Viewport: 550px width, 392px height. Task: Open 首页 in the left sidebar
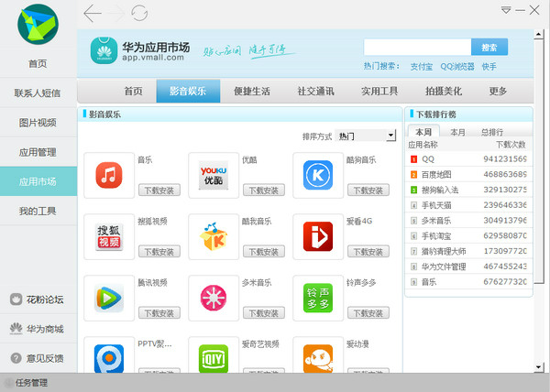coord(38,64)
